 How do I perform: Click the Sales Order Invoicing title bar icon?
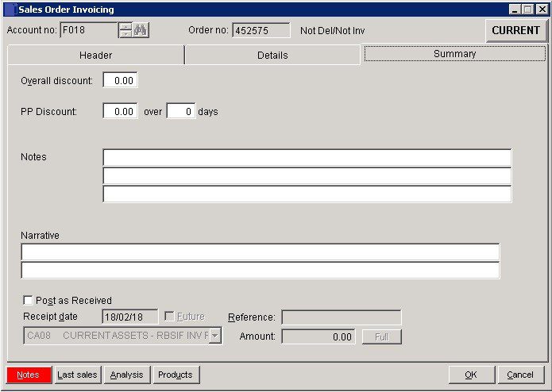[x=10, y=10]
